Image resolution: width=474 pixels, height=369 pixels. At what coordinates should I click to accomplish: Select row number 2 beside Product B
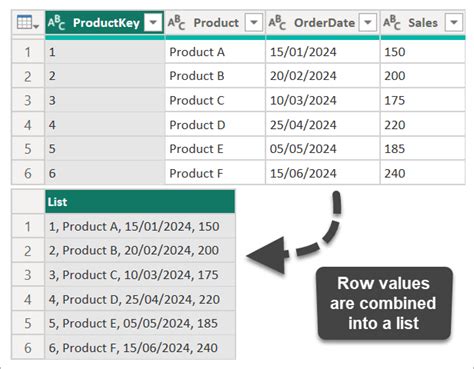coord(28,76)
